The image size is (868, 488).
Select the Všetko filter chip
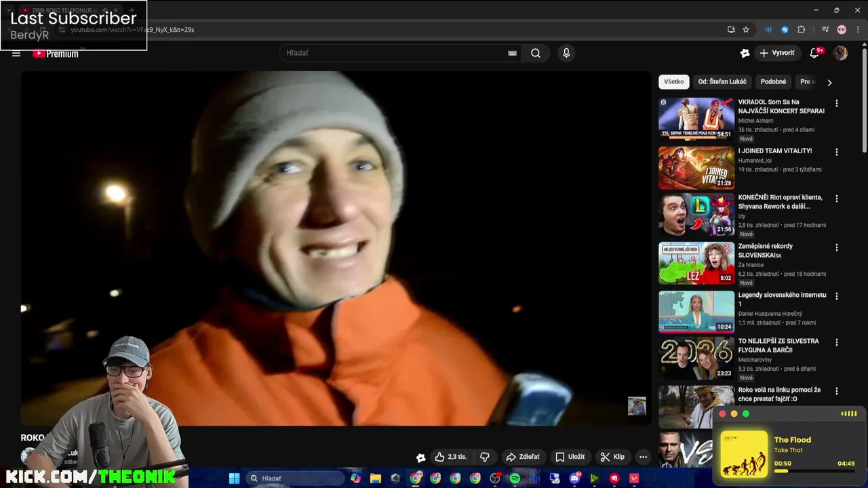coord(674,82)
